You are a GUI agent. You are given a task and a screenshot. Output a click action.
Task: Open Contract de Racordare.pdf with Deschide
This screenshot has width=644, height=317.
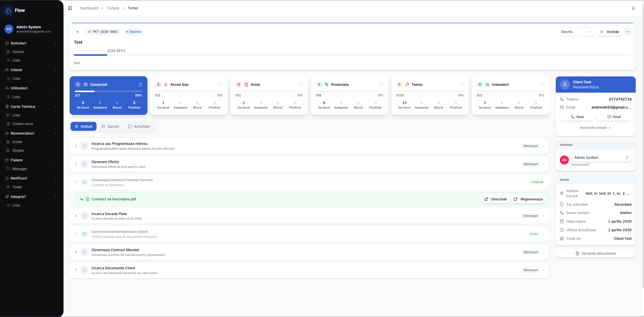[496, 199]
